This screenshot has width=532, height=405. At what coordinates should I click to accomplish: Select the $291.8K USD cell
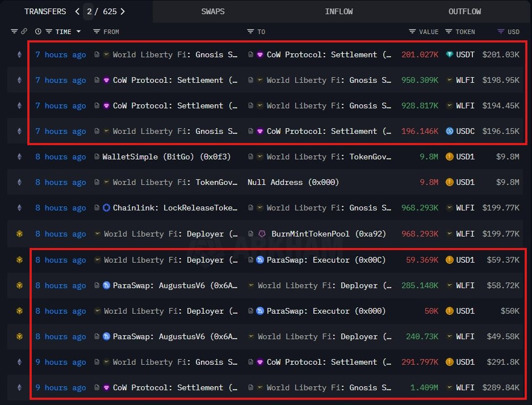503,362
